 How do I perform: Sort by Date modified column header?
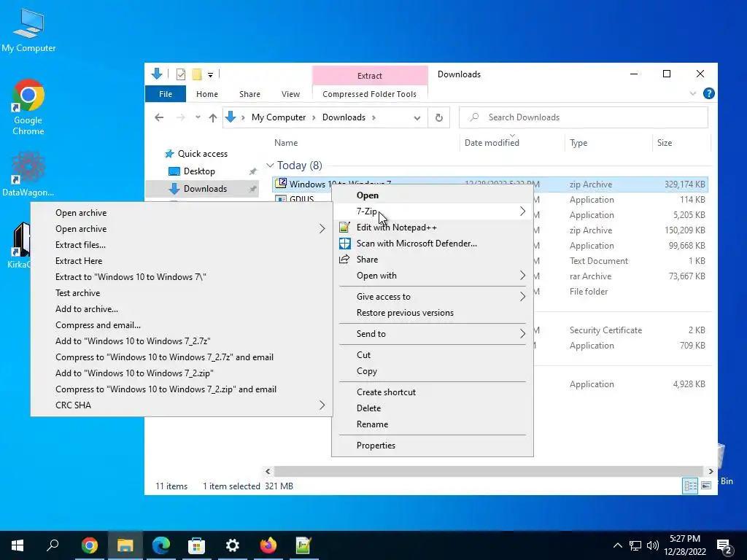512,143
